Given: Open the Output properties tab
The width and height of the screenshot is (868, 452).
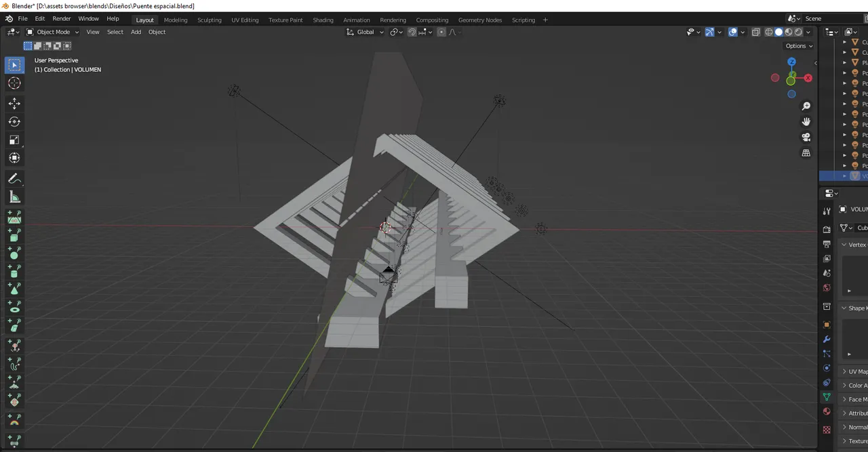Looking at the screenshot, I should point(827,244).
